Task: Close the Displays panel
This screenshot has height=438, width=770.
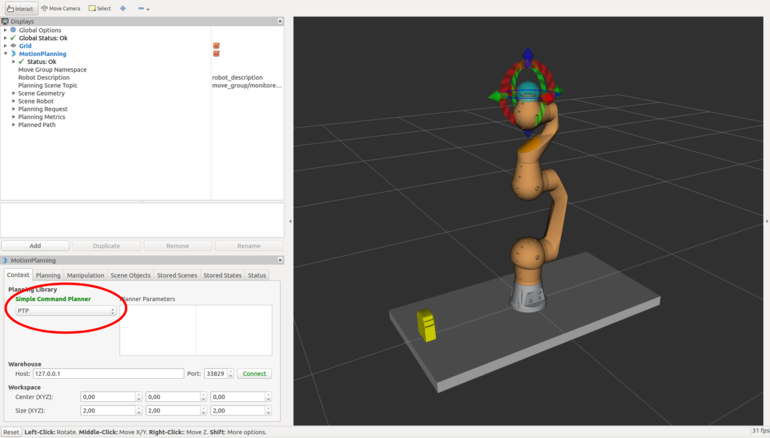Action: coord(280,21)
